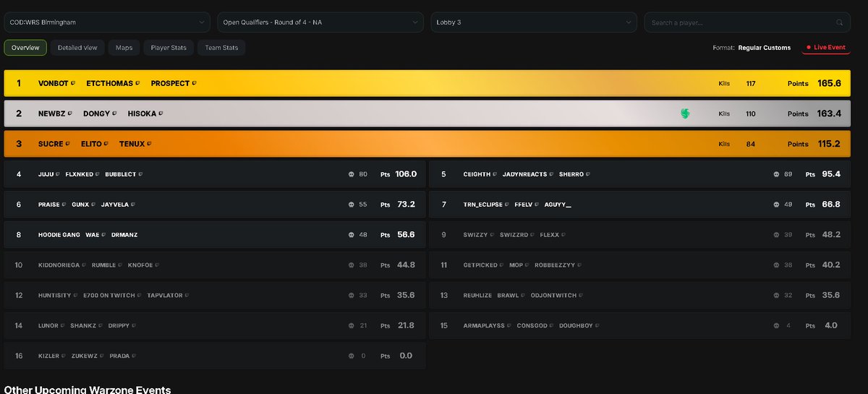Viewport: 868px width, 394px height.
Task: Open VONBOT's Twitch icon
Action: pos(73,83)
